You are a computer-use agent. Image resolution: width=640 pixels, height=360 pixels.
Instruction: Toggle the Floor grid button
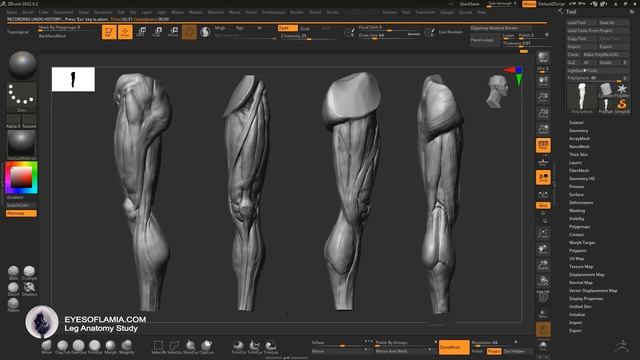[543, 162]
